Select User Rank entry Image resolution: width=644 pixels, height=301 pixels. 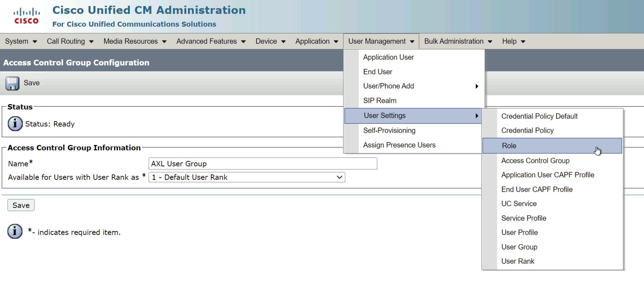coord(552,261)
